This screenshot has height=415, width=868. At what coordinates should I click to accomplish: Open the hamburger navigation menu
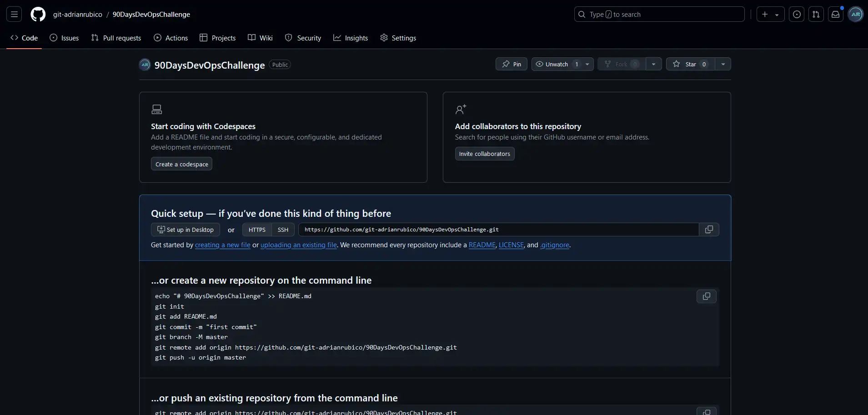[x=15, y=15]
